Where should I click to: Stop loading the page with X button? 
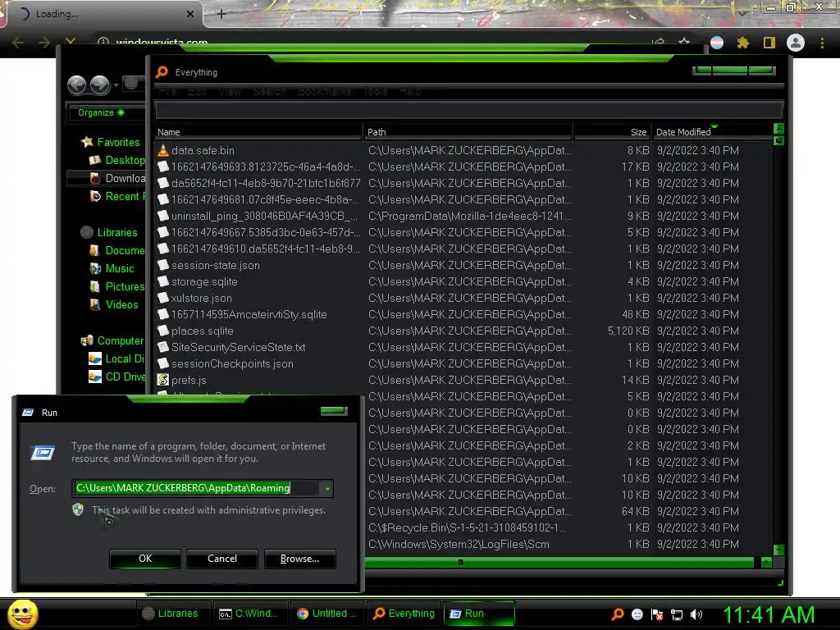point(71,42)
